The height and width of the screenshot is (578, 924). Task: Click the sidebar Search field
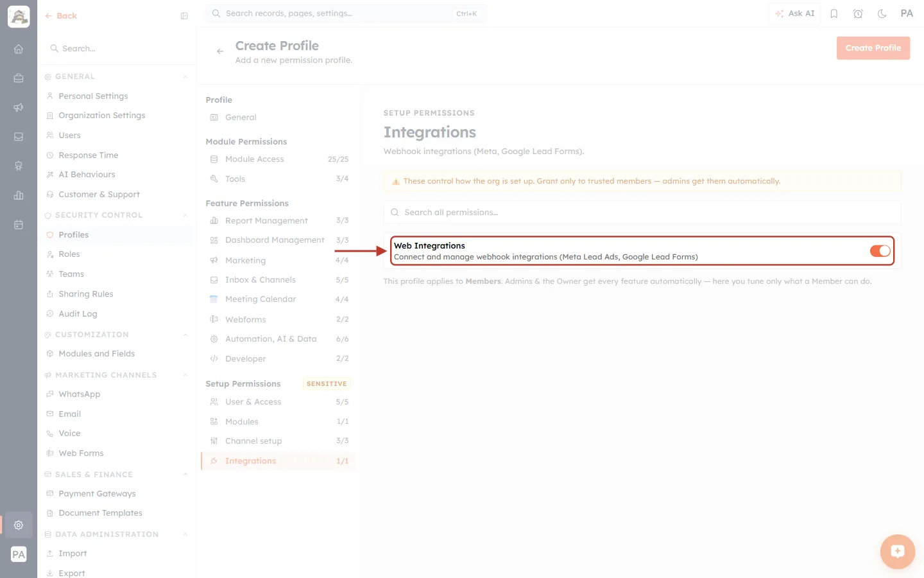[116, 49]
